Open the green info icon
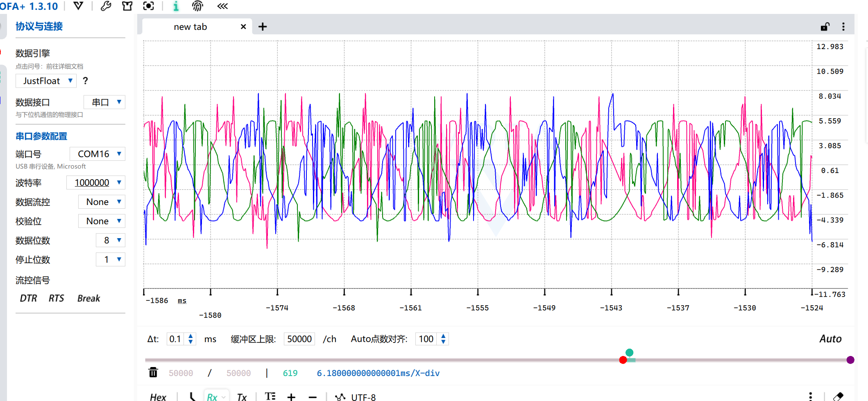The image size is (868, 401). point(176,6)
